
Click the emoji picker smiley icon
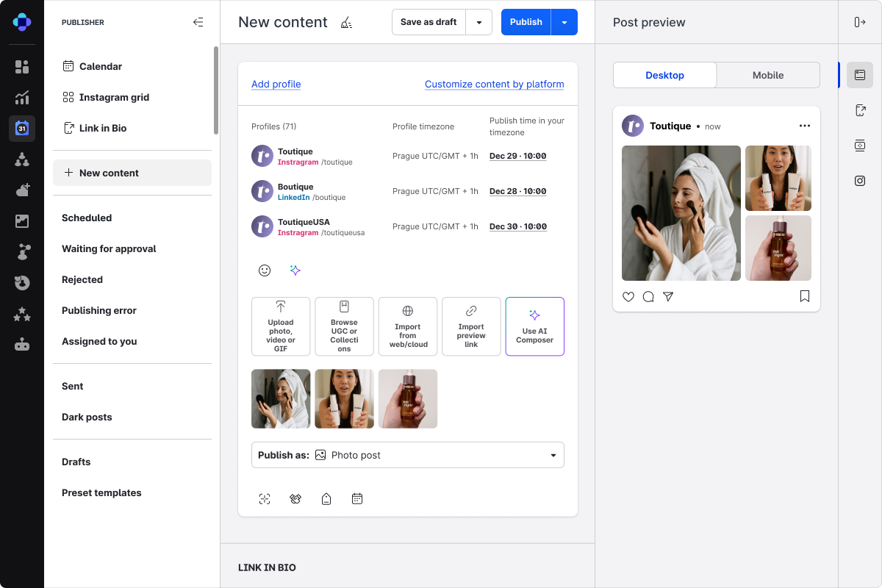265,270
